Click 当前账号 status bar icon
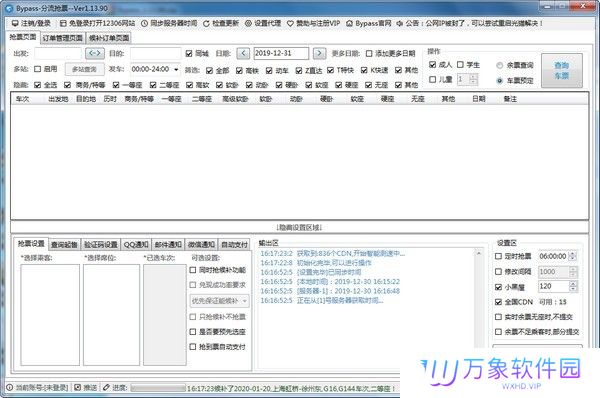This screenshot has width=600, height=398. (x=10, y=388)
